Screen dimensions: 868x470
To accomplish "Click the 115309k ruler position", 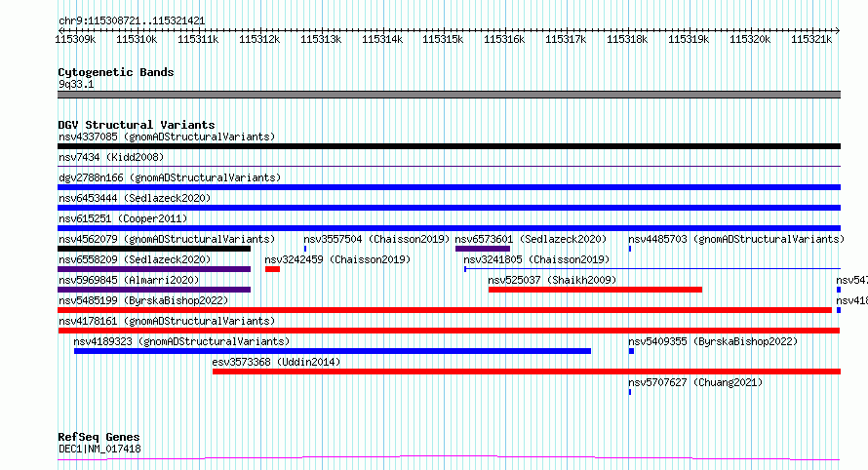I will click(x=75, y=39).
